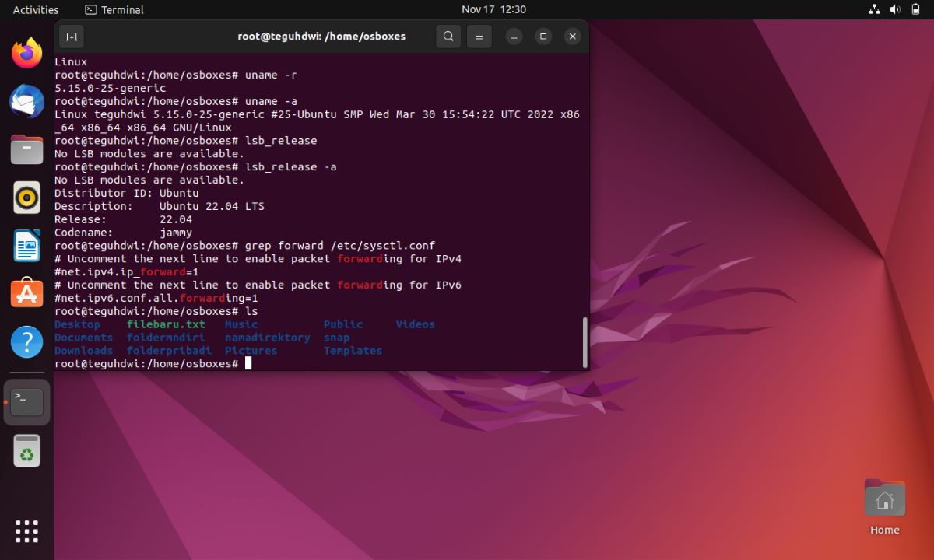The height and width of the screenshot is (560, 934).
Task: Launch Ubuntu Software store icon
Action: pos(26,294)
